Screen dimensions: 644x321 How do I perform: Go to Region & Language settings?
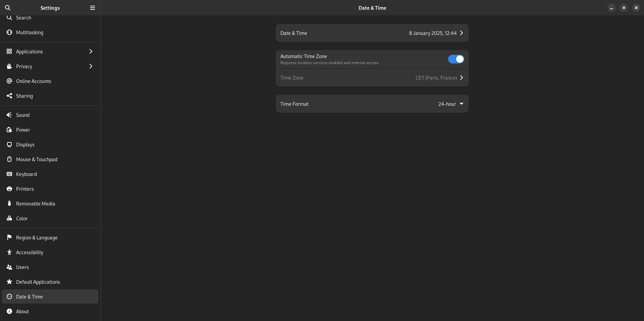(37, 238)
